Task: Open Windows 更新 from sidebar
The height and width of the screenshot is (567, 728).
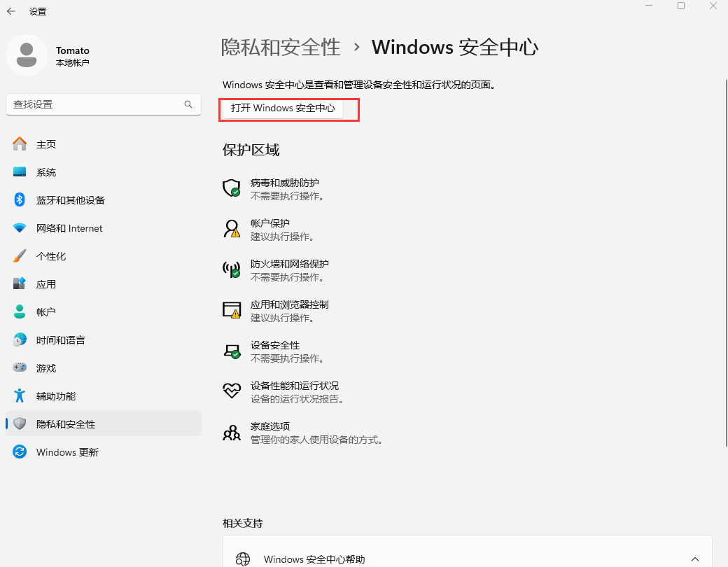Action: [x=67, y=452]
